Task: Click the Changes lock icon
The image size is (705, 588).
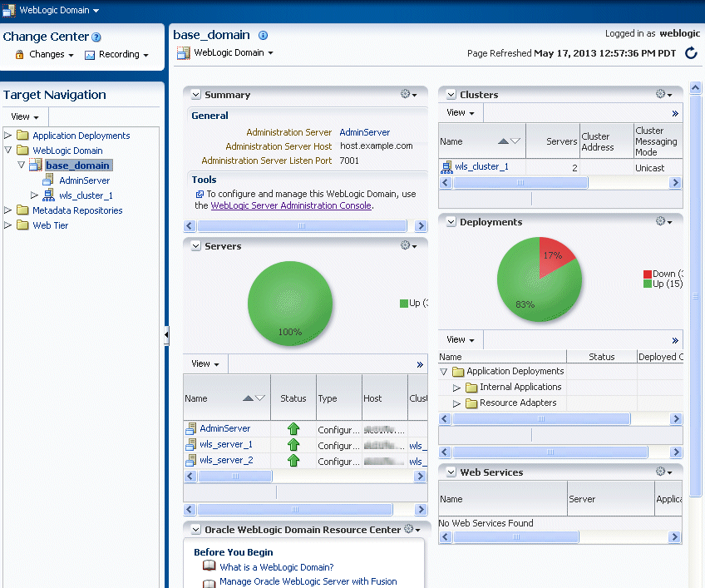Action: [x=19, y=54]
